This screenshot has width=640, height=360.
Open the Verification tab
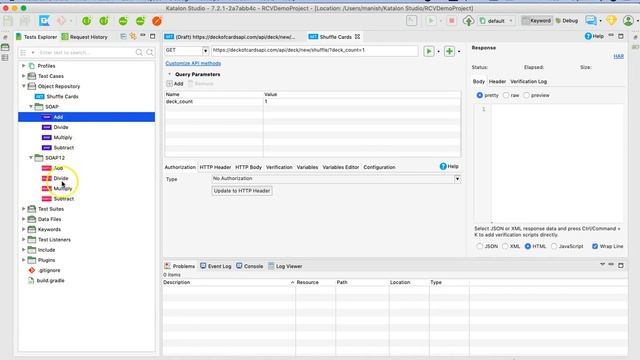(279, 167)
